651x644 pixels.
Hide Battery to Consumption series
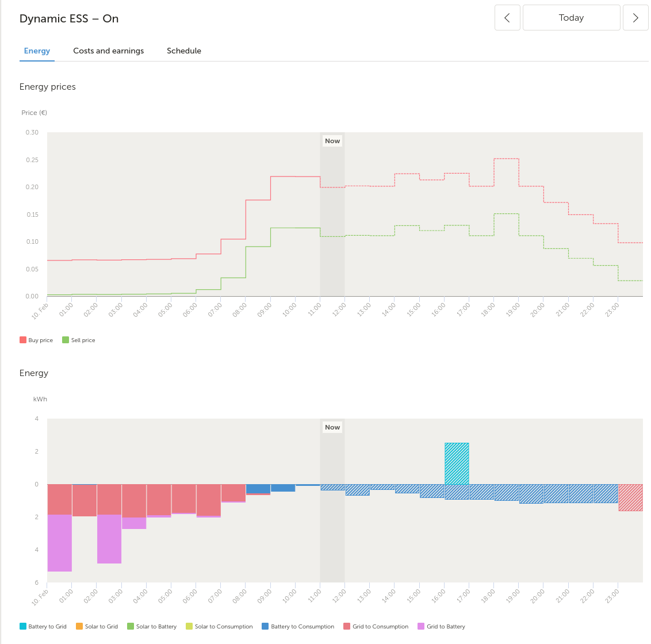click(x=298, y=627)
